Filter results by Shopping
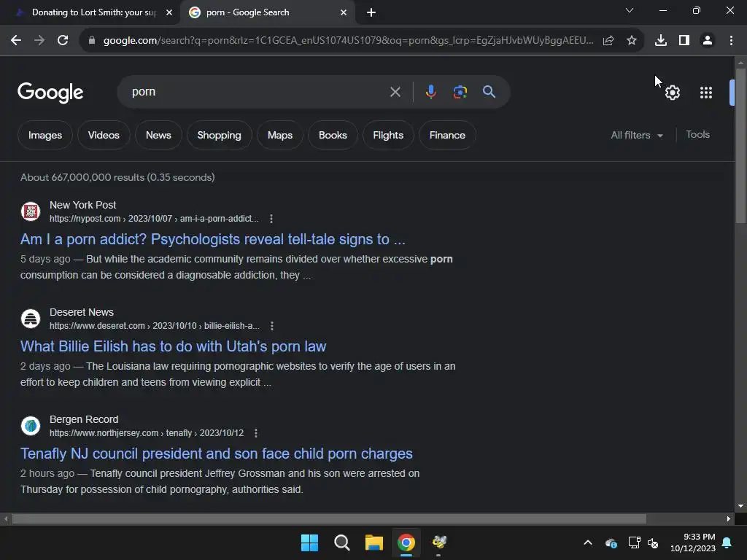Viewport: 747px width, 560px height. (219, 135)
